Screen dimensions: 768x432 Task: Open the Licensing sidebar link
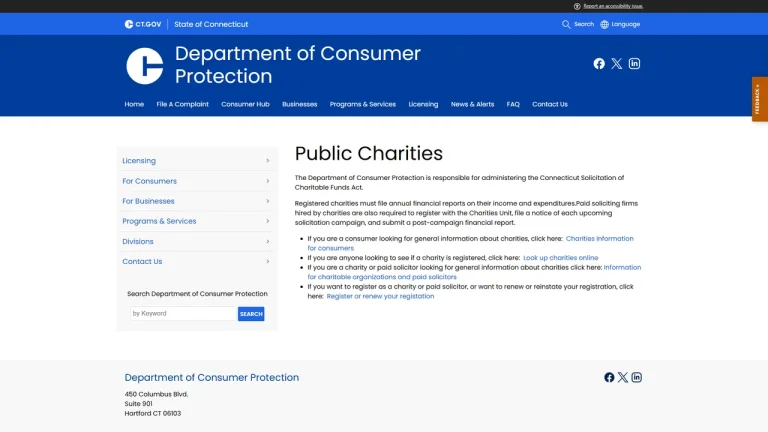pos(139,161)
